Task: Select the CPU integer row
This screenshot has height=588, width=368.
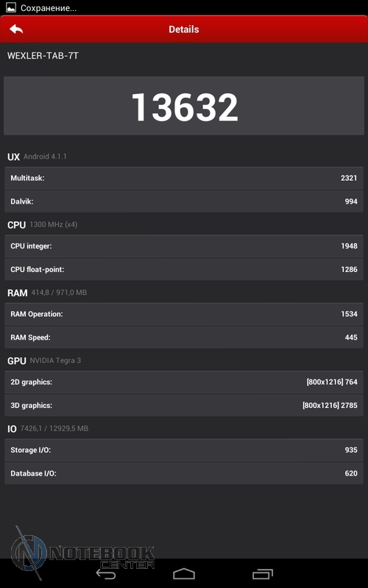Action: (x=184, y=246)
